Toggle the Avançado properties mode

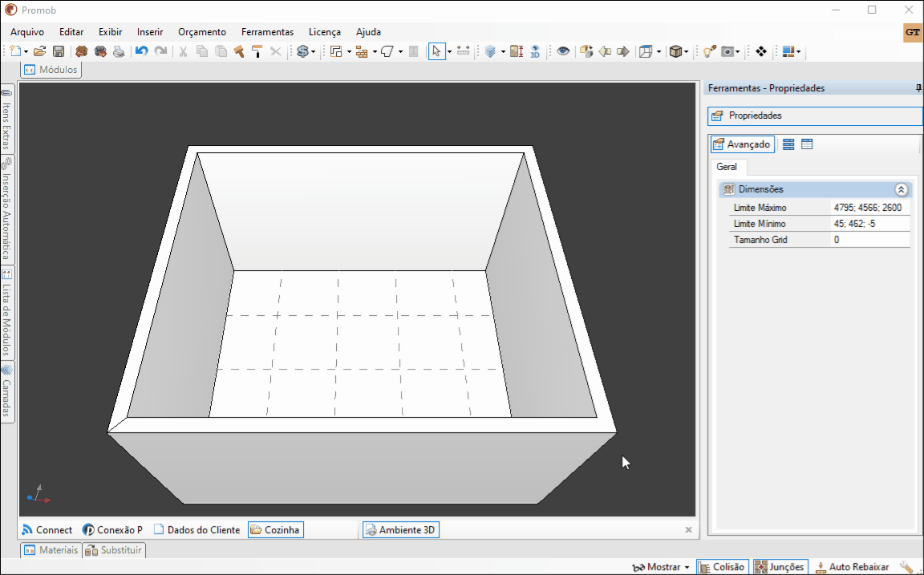743,144
